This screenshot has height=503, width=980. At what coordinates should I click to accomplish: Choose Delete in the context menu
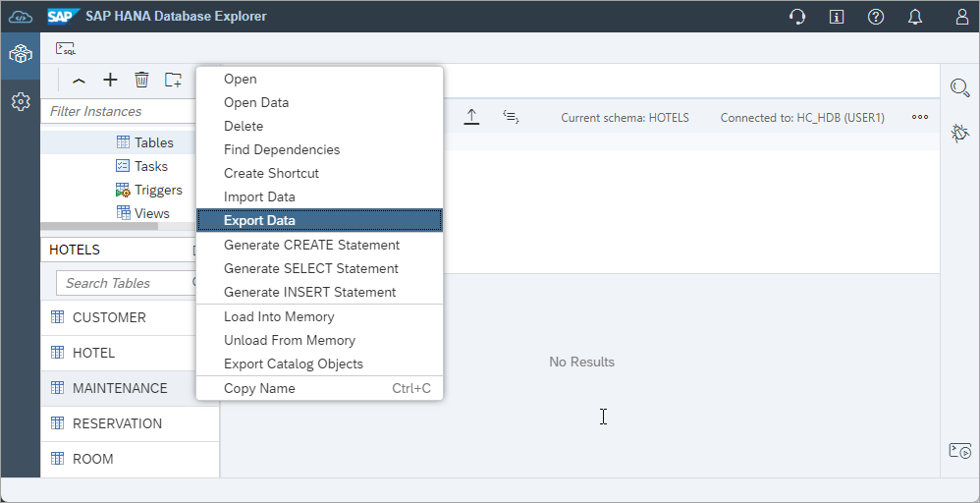tap(319, 126)
